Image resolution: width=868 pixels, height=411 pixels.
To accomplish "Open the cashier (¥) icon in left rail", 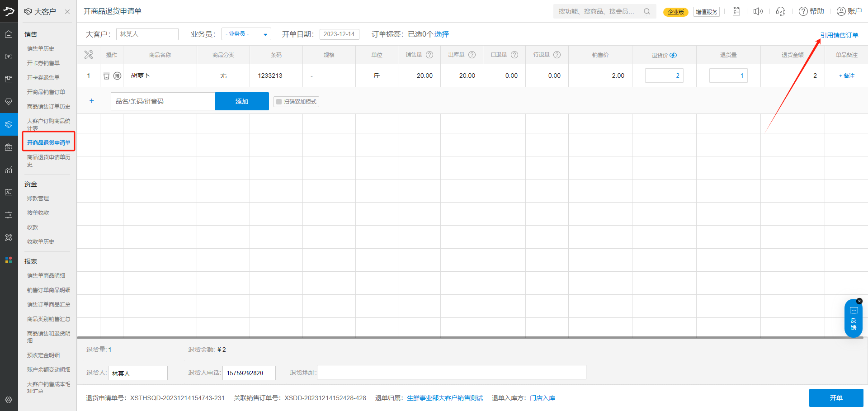I will click(9, 57).
